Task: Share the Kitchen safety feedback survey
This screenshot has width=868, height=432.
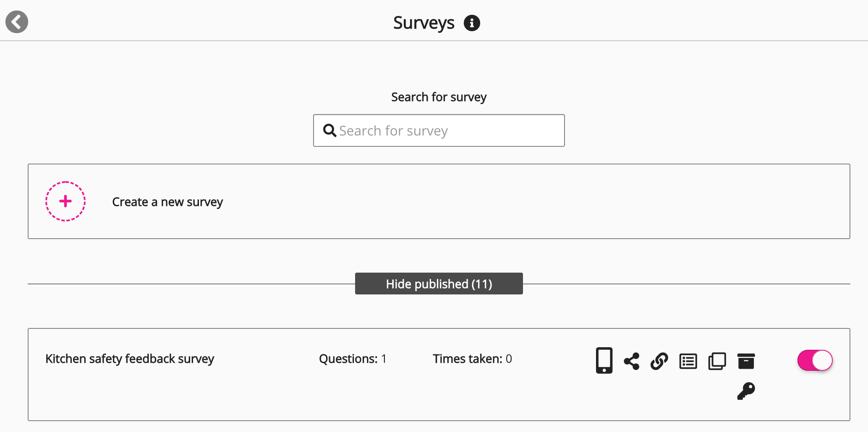Action: (632, 361)
